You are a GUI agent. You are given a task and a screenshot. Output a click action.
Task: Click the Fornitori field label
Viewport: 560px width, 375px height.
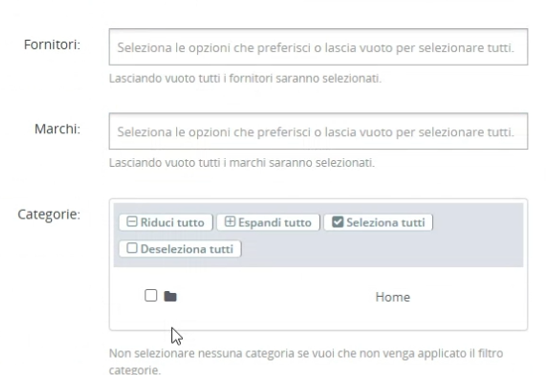52,45
